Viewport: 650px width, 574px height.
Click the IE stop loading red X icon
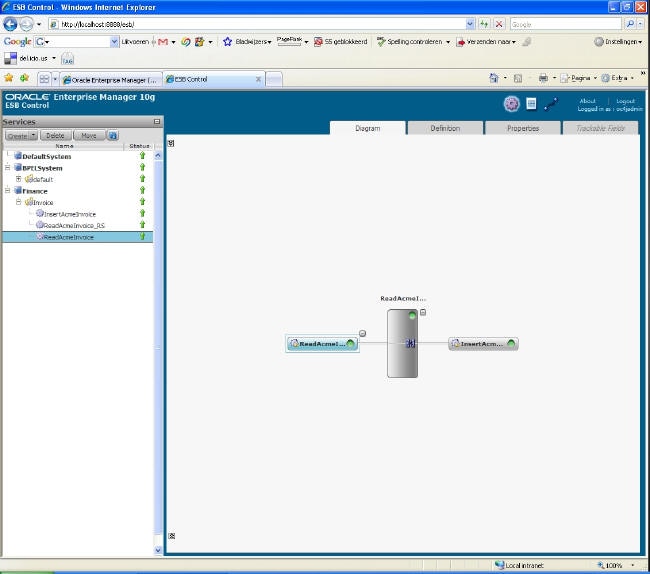tap(499, 24)
